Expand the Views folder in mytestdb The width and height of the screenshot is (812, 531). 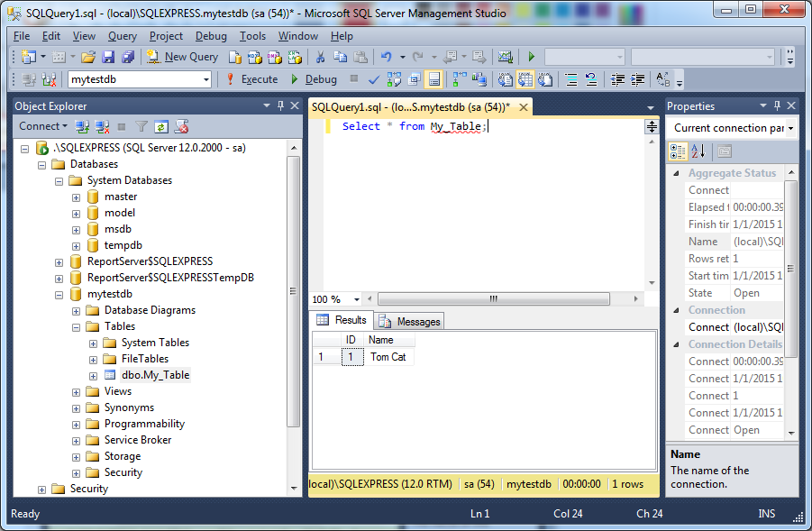tap(77, 391)
